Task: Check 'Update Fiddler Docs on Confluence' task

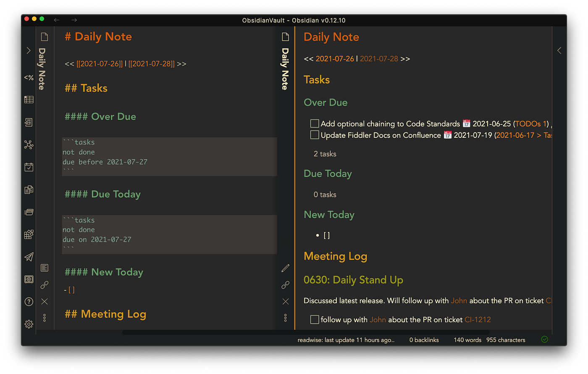Action: 315,135
